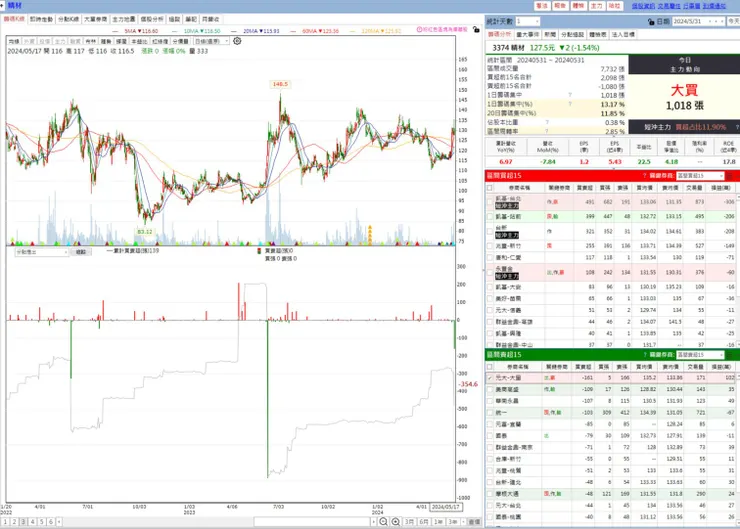
Task: Click the 月營收 tab
Action: [210, 19]
